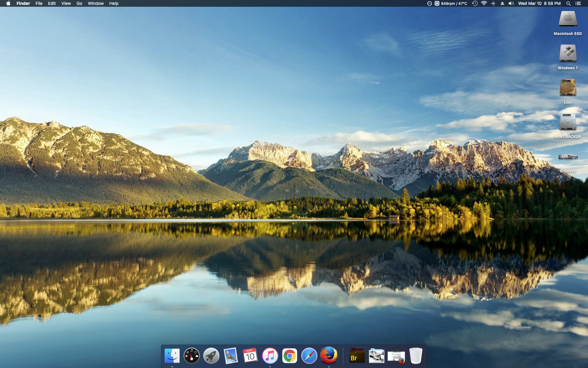Screen dimensions: 588x368
Task: Open Spotlight search magnifier
Action: (568, 3)
